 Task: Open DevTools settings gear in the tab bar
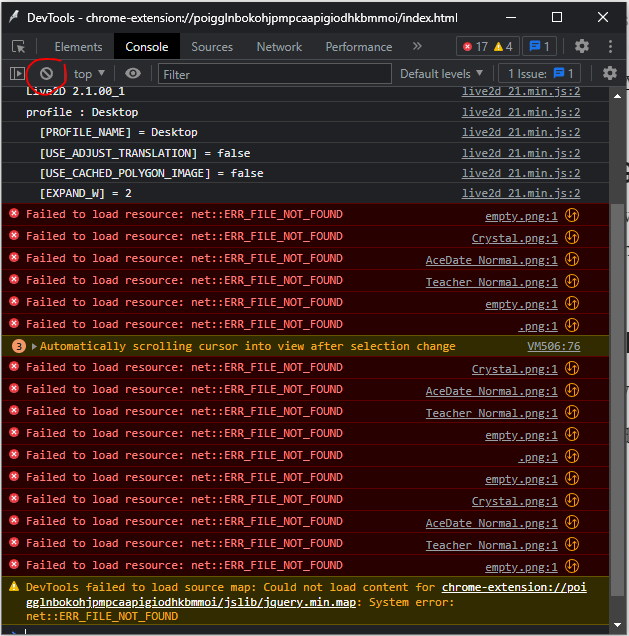pos(582,46)
